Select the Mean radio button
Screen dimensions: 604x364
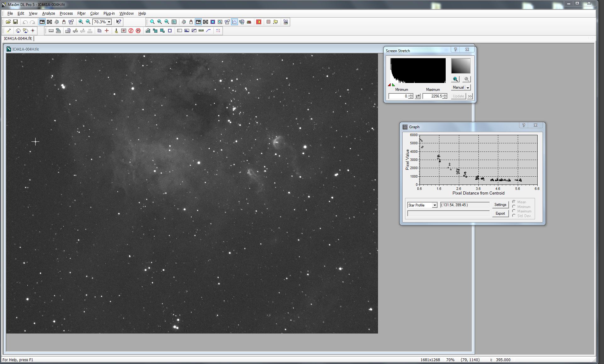514,202
